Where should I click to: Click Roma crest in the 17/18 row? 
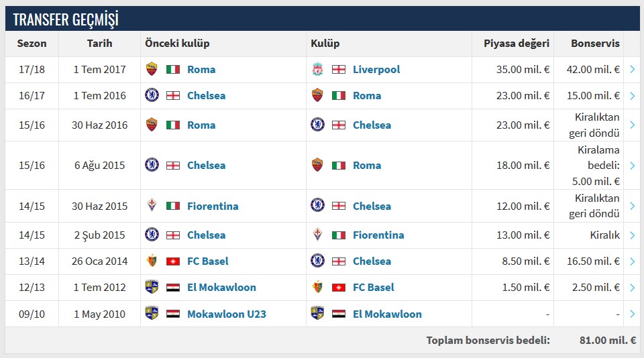coord(152,69)
